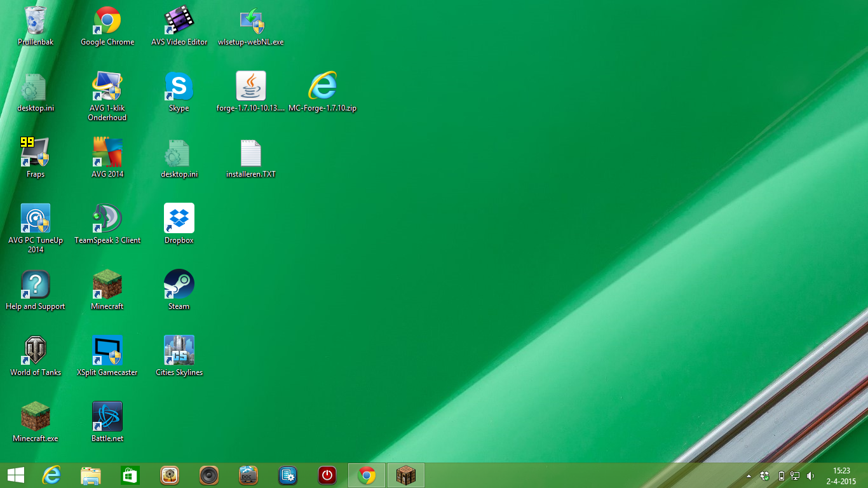Expand the hidden tray icons arrow
The width and height of the screenshot is (868, 488).
[x=749, y=475]
